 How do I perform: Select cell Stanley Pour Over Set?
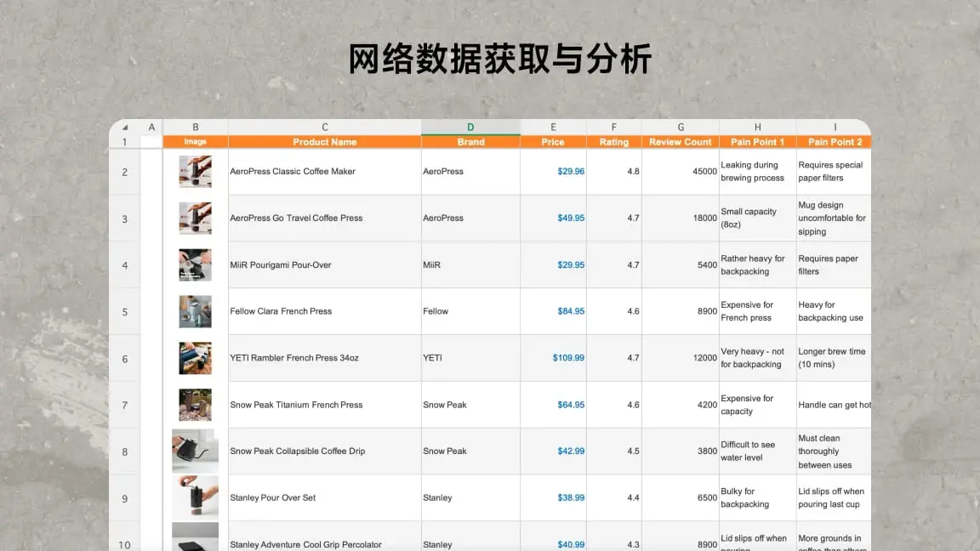(324, 498)
